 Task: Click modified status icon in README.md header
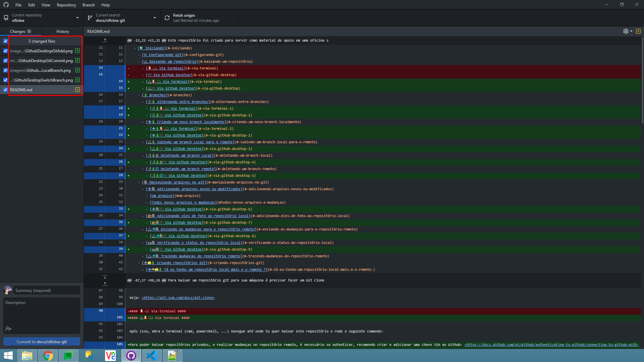pos(638,31)
